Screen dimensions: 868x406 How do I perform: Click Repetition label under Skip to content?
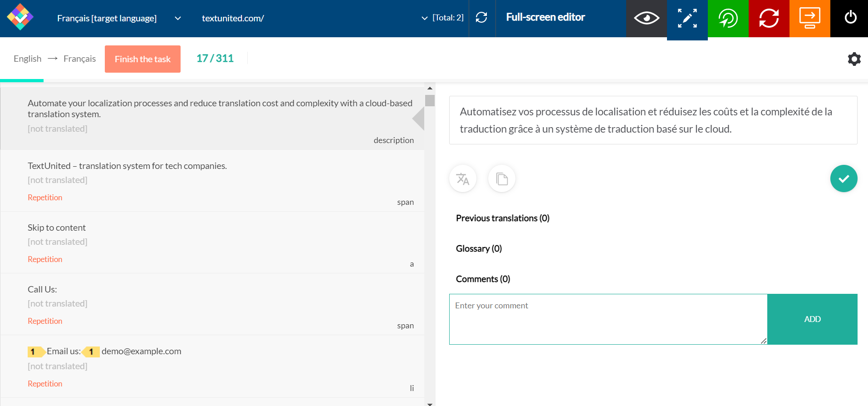point(45,259)
